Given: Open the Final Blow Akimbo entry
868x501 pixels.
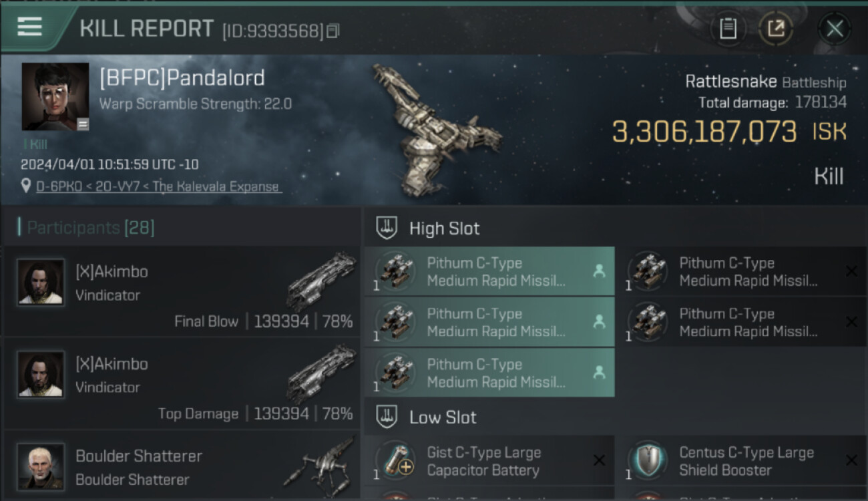Looking at the screenshot, I should click(182, 291).
